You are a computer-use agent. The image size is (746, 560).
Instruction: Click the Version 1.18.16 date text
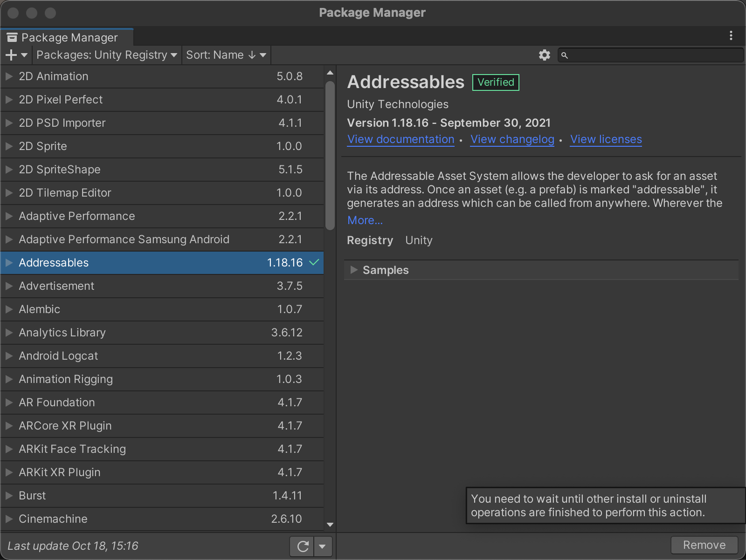click(449, 123)
